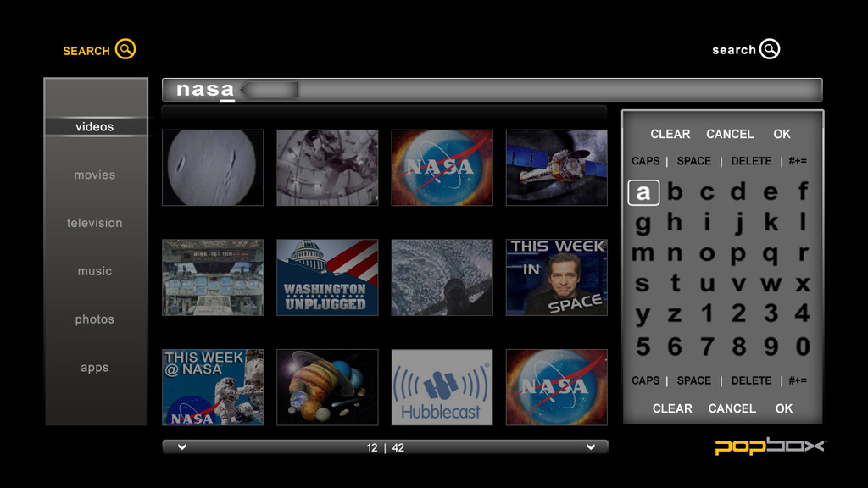Click the top SPACE key

click(693, 161)
